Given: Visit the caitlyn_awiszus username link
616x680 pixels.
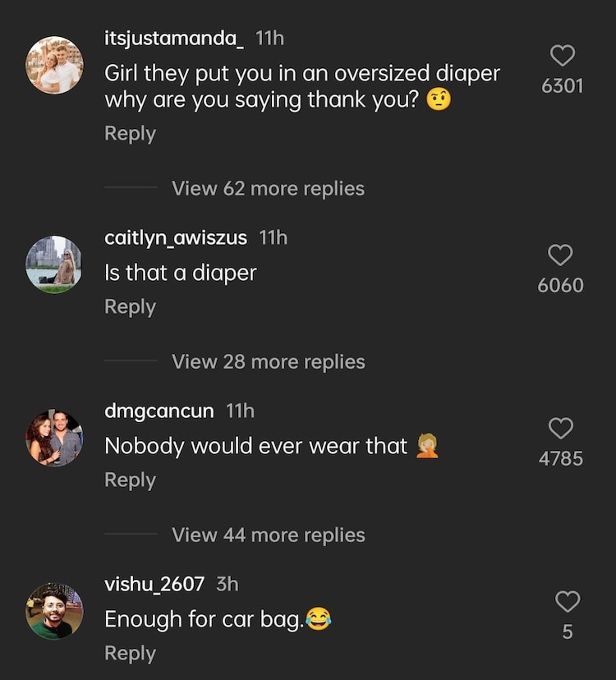Looking at the screenshot, I should 176,237.
